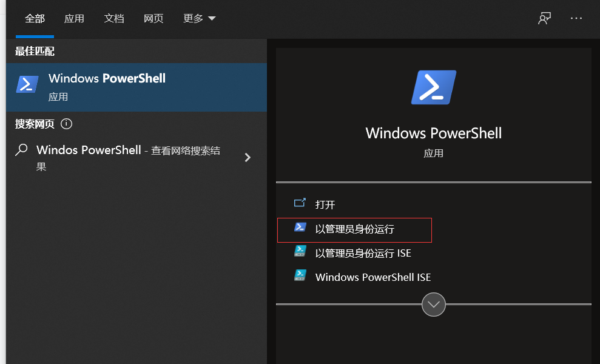Switch to the 应用 tab

point(74,19)
